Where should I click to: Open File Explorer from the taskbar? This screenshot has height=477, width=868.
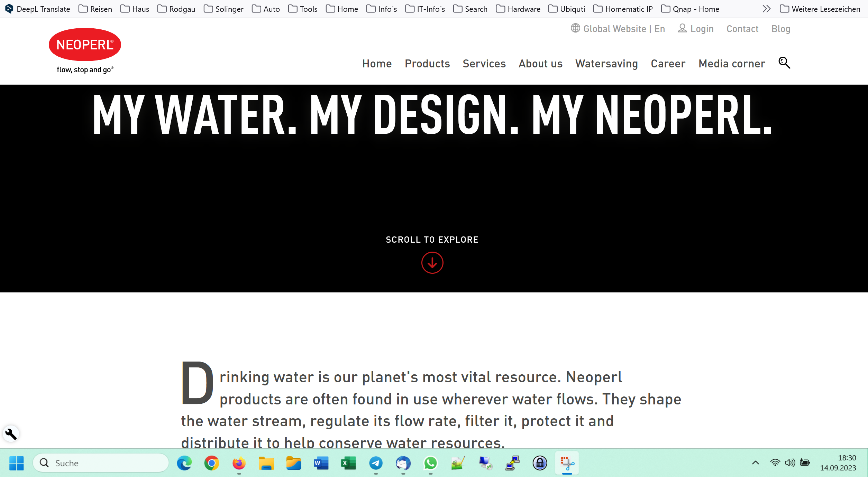point(266,463)
